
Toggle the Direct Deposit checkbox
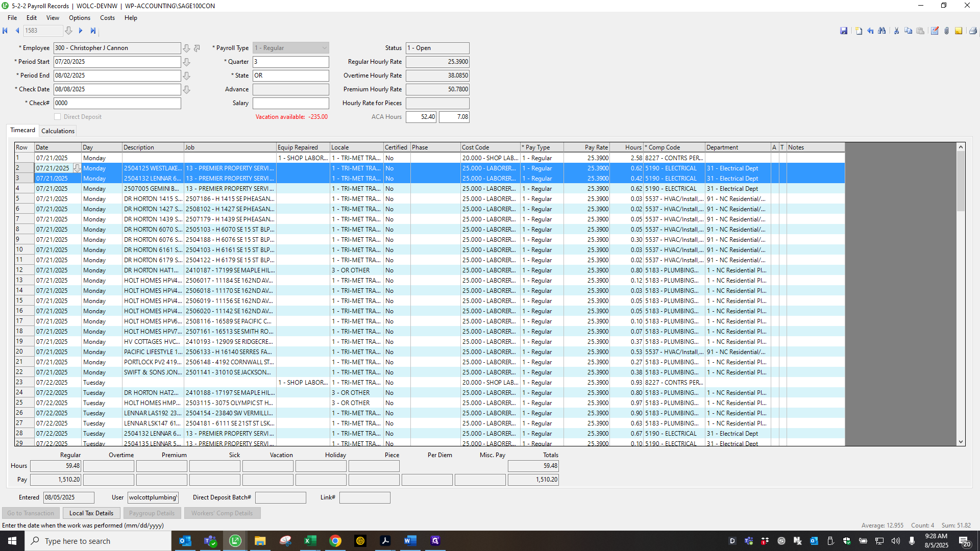point(57,117)
